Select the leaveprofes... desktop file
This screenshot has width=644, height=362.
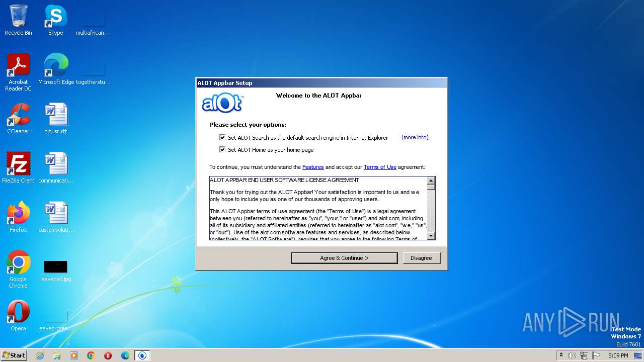pyautogui.click(x=56, y=321)
